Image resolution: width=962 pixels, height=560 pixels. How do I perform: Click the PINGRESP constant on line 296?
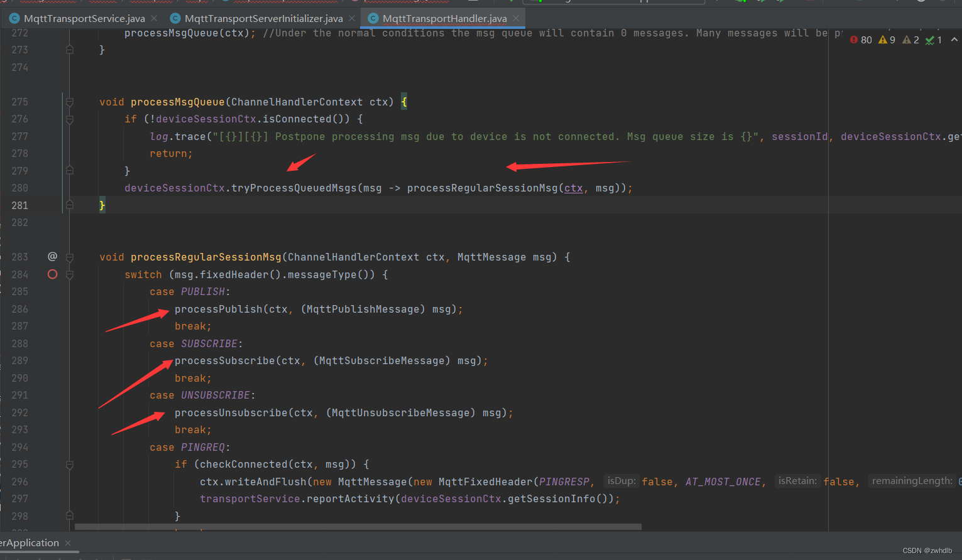click(x=564, y=482)
